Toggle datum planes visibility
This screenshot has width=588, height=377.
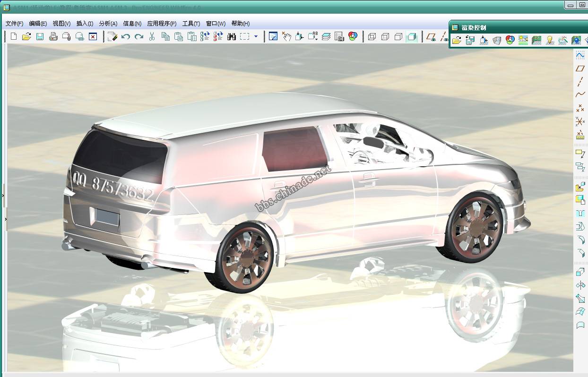(x=431, y=36)
